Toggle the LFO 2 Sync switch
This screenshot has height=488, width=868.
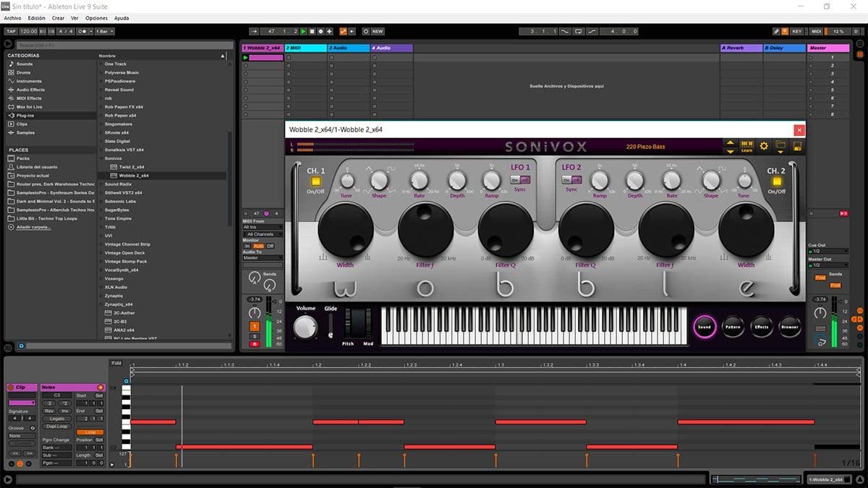click(571, 180)
